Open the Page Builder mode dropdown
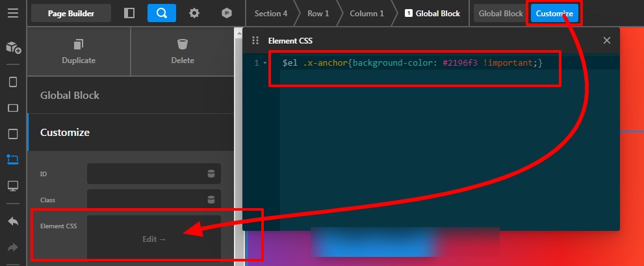 (x=71, y=13)
